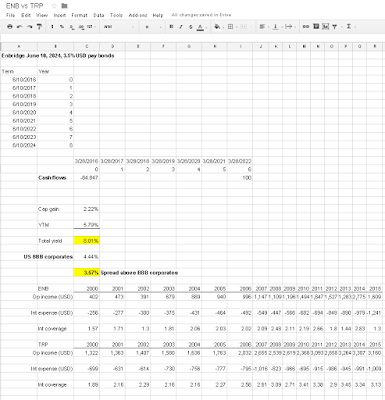Select the cash flow cell containing 100
The height and width of the screenshot is (400, 385).
click(x=240, y=178)
